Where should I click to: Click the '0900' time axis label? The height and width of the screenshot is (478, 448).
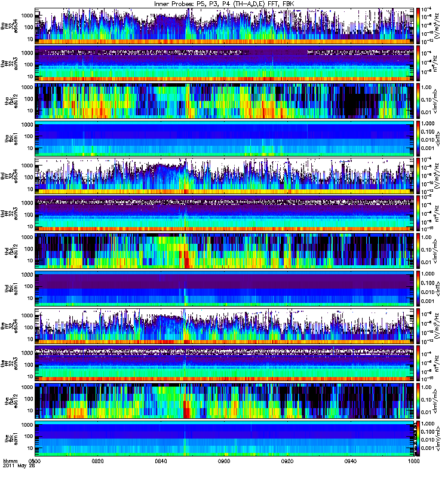(x=224, y=461)
